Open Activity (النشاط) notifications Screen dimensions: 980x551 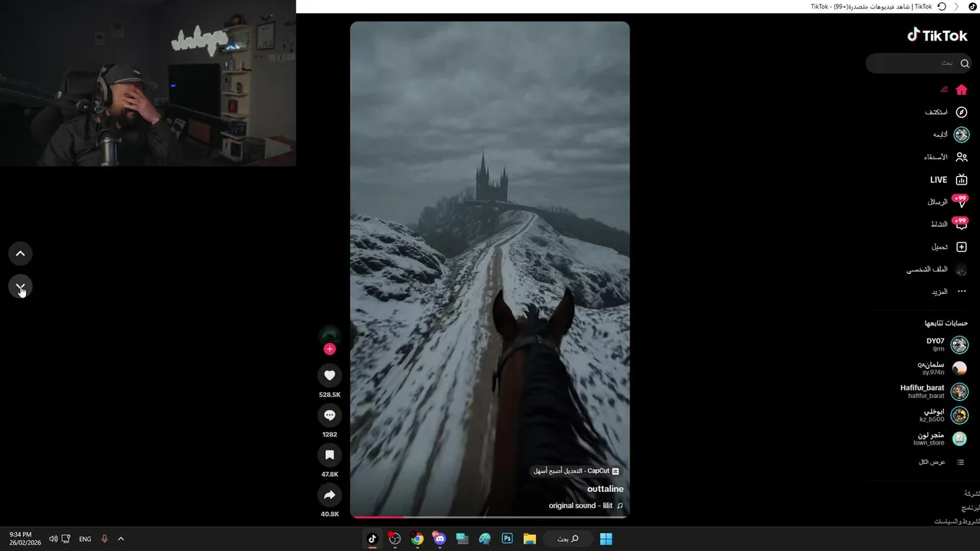pos(949,224)
